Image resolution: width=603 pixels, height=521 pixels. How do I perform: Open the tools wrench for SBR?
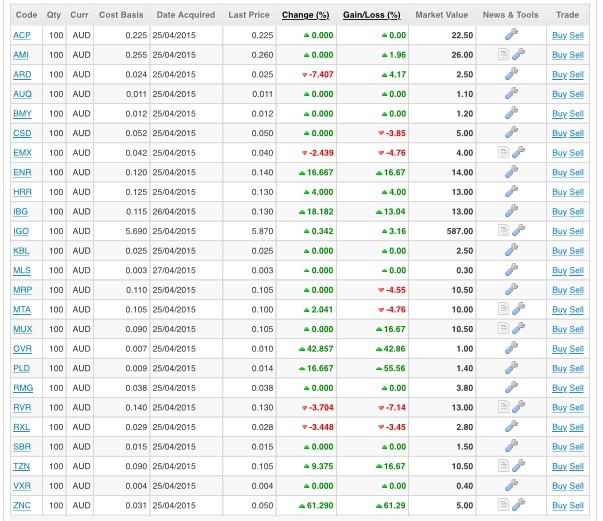(511, 446)
